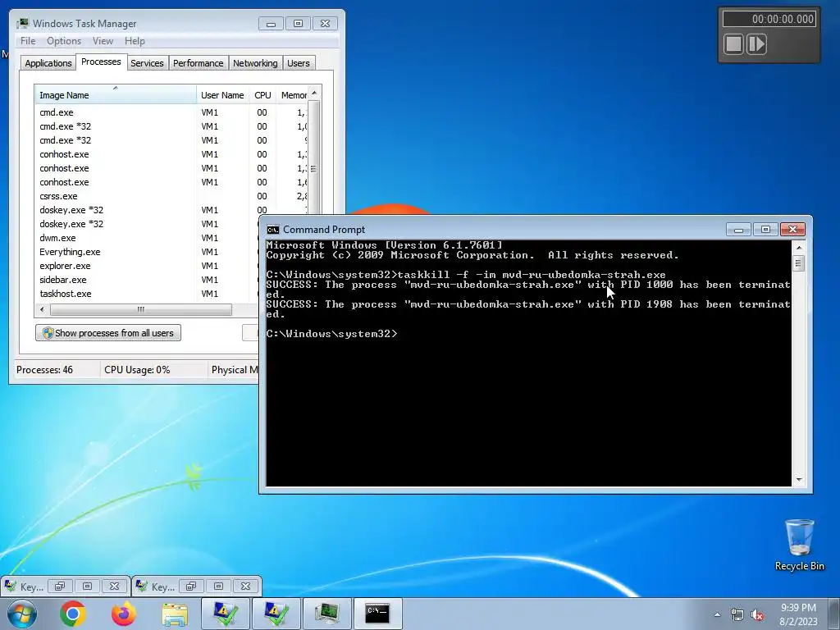Switch to the Performance tab

(198, 63)
